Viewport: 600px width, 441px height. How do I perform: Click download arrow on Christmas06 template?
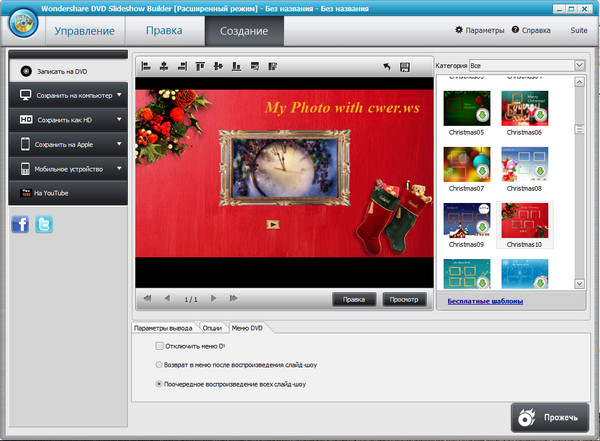(x=540, y=115)
